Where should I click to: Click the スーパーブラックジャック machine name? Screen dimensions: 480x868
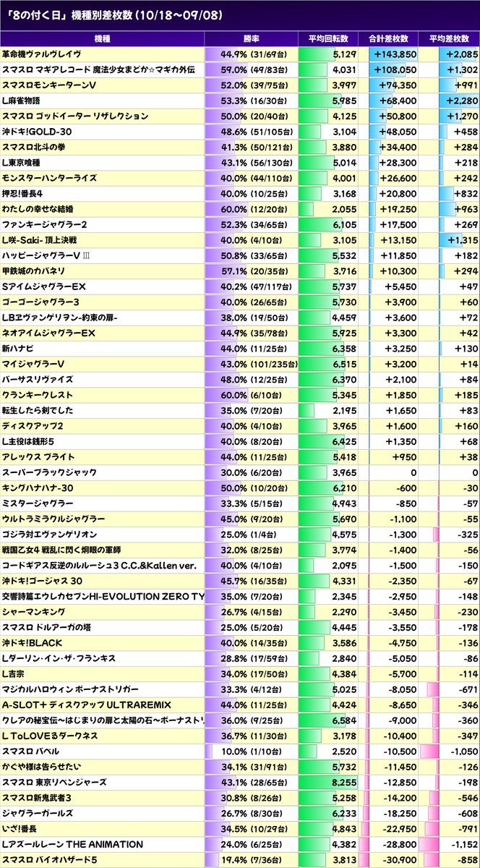(x=49, y=472)
